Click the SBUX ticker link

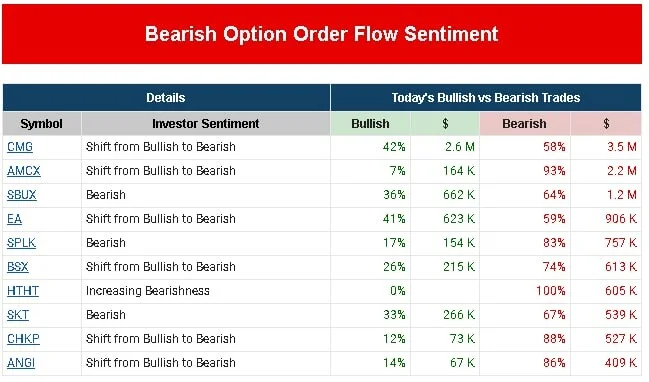coord(22,195)
